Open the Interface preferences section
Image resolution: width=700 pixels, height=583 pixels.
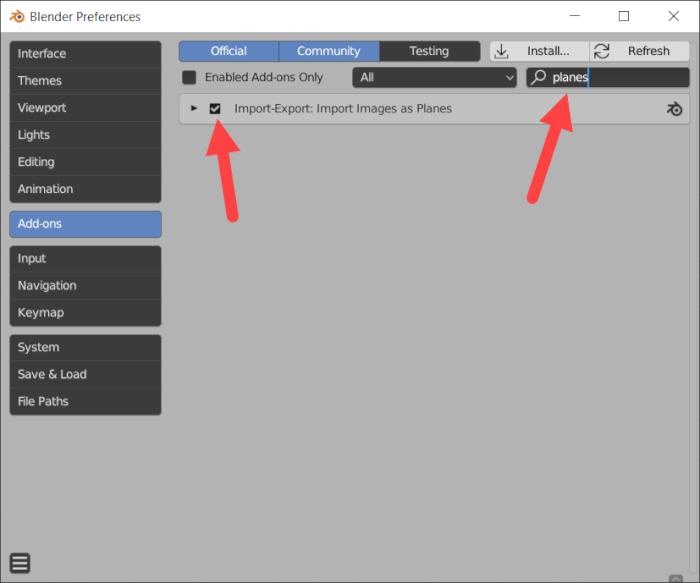pyautogui.click(x=85, y=54)
